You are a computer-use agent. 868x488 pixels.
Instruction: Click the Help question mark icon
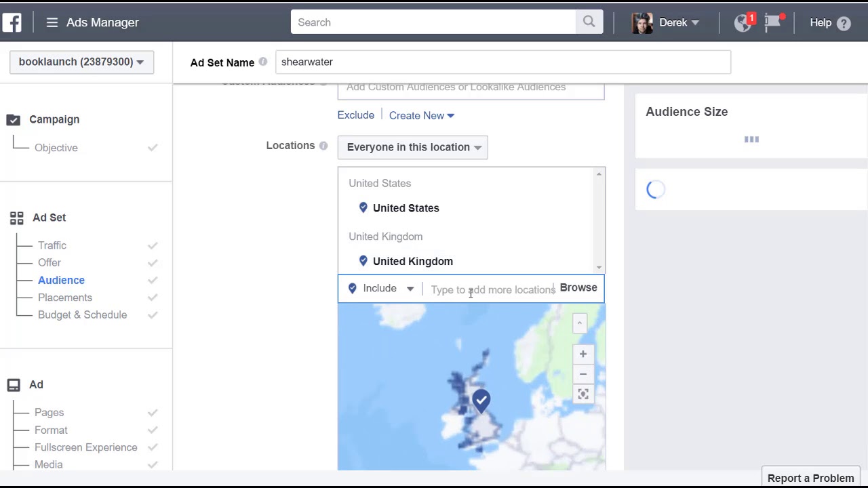tap(844, 23)
